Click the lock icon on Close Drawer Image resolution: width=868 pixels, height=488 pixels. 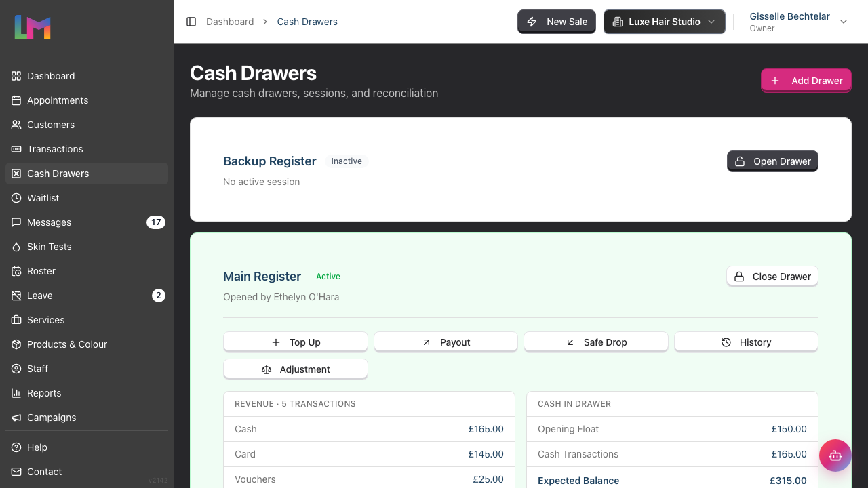[x=739, y=277]
